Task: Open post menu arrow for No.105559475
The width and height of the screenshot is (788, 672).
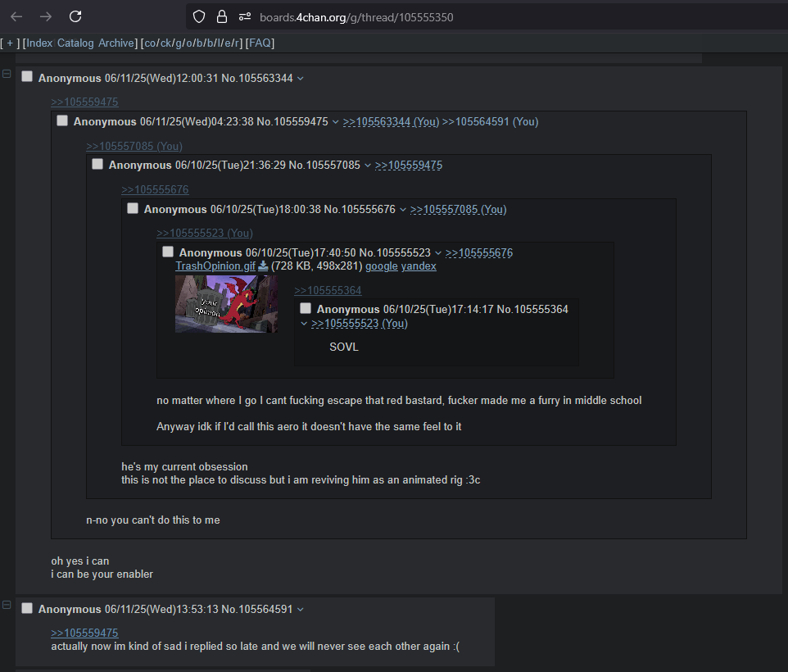Action: (x=336, y=122)
